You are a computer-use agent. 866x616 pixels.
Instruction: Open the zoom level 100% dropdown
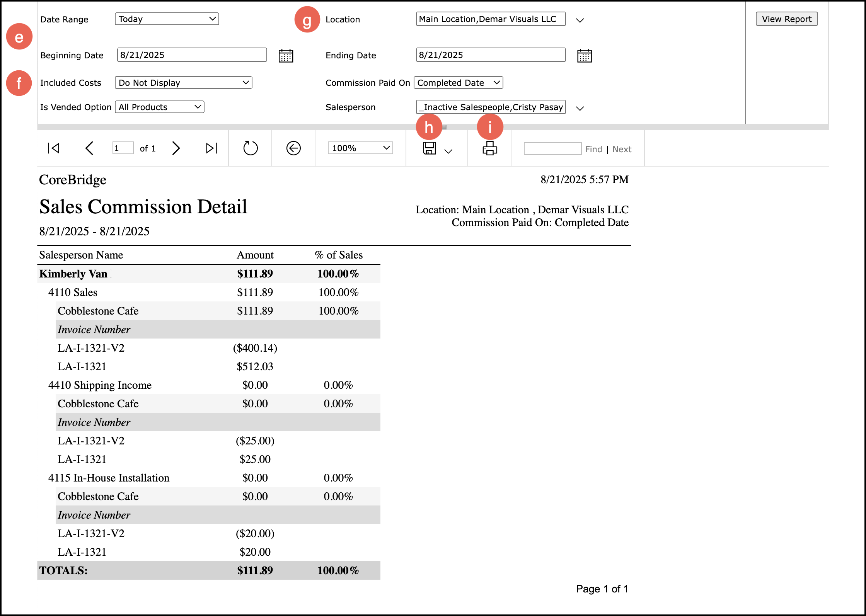coord(360,148)
